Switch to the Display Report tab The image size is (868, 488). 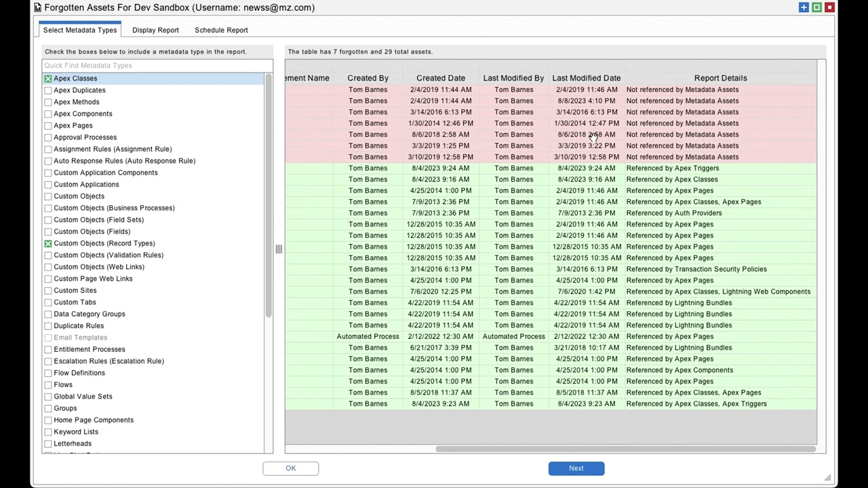155,30
